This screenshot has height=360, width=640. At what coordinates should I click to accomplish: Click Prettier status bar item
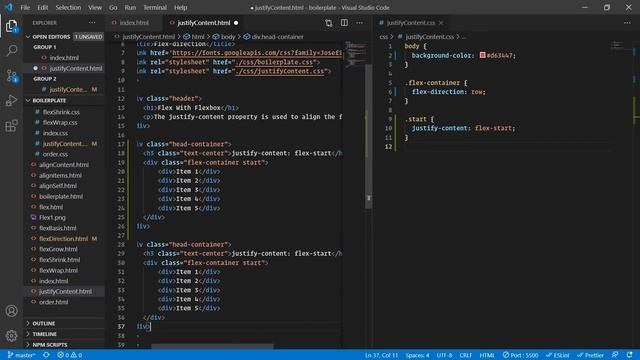(x=590, y=355)
